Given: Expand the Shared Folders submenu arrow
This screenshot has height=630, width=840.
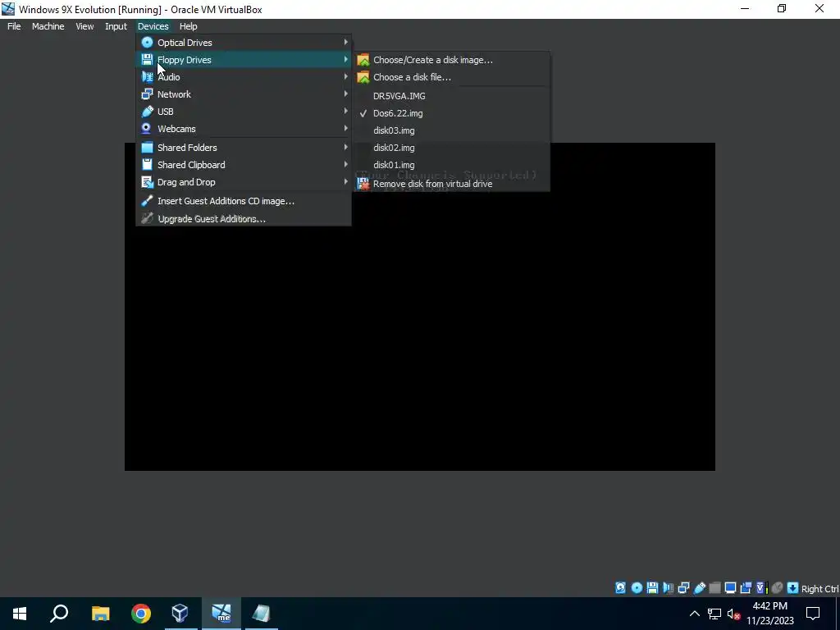Looking at the screenshot, I should pos(345,147).
